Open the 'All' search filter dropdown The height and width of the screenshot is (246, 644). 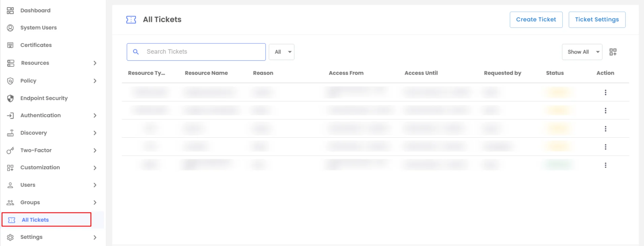(282, 52)
